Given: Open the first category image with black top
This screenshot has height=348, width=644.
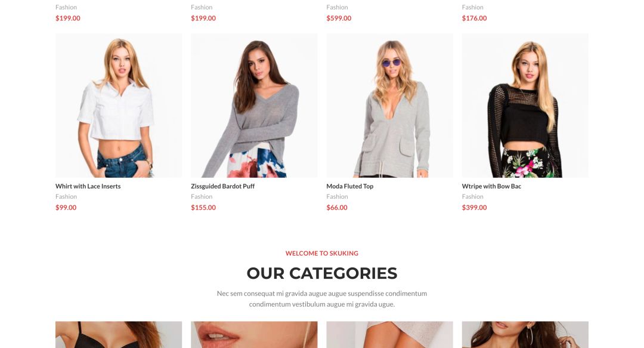Looking at the screenshot, I should point(119,335).
